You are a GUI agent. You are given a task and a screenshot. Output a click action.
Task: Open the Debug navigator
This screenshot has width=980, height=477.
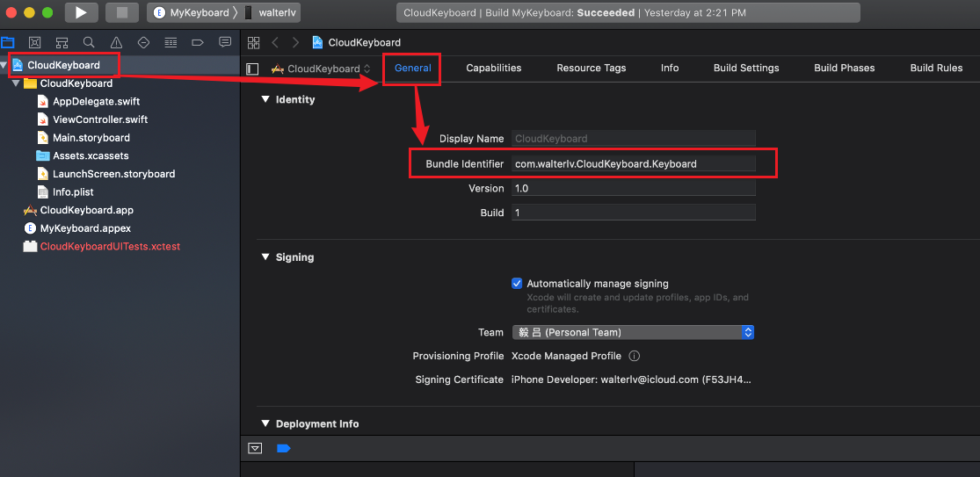(x=171, y=42)
